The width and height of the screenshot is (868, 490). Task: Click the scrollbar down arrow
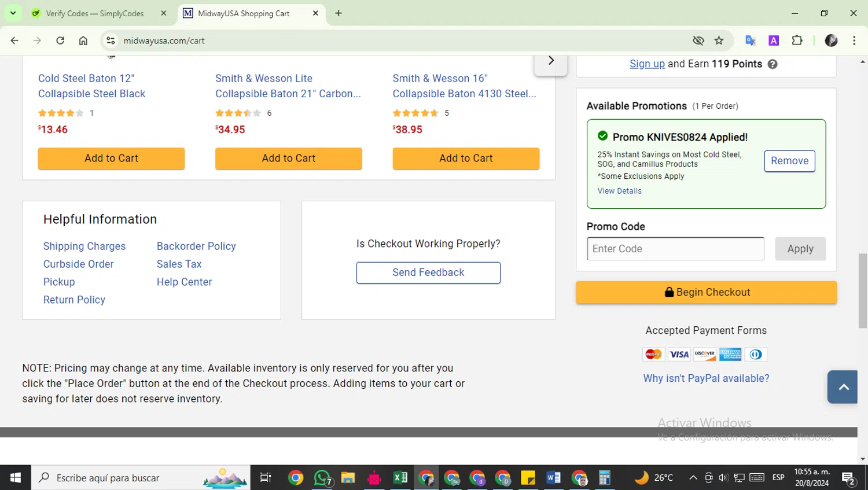[x=863, y=459]
